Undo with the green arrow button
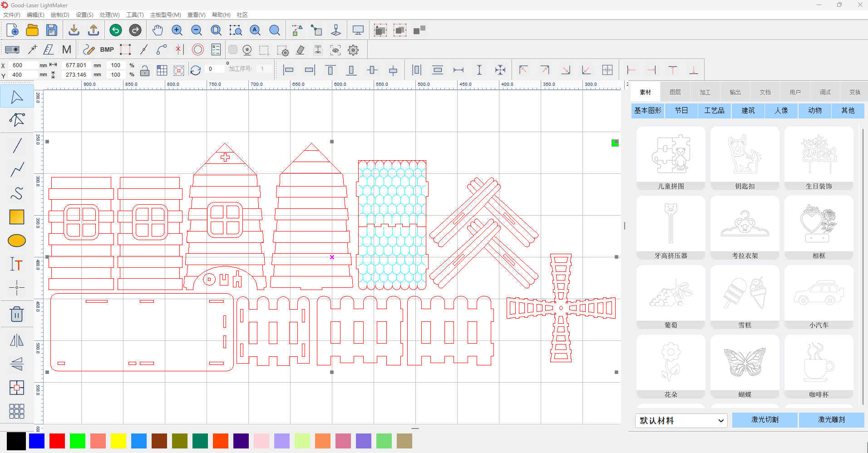This screenshot has width=868, height=453. 116,30
